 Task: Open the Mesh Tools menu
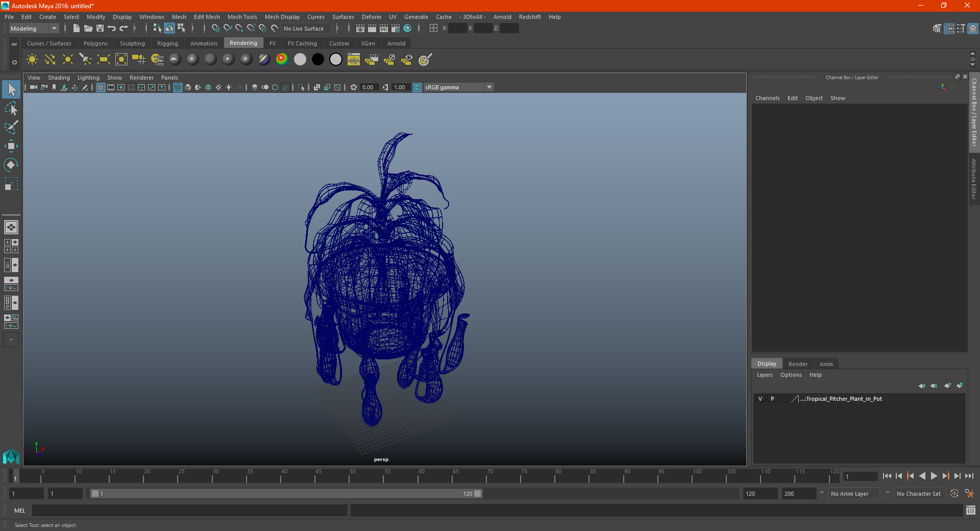tap(242, 17)
